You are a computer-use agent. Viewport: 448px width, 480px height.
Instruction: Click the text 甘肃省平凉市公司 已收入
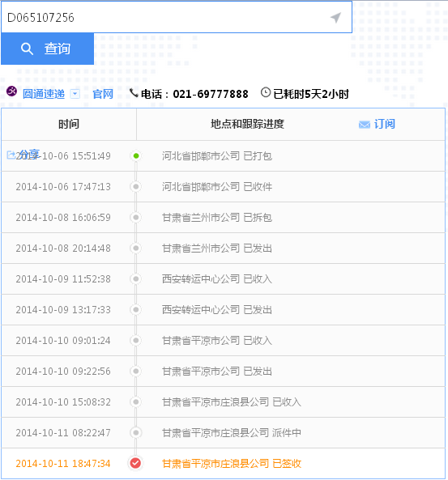(217, 341)
